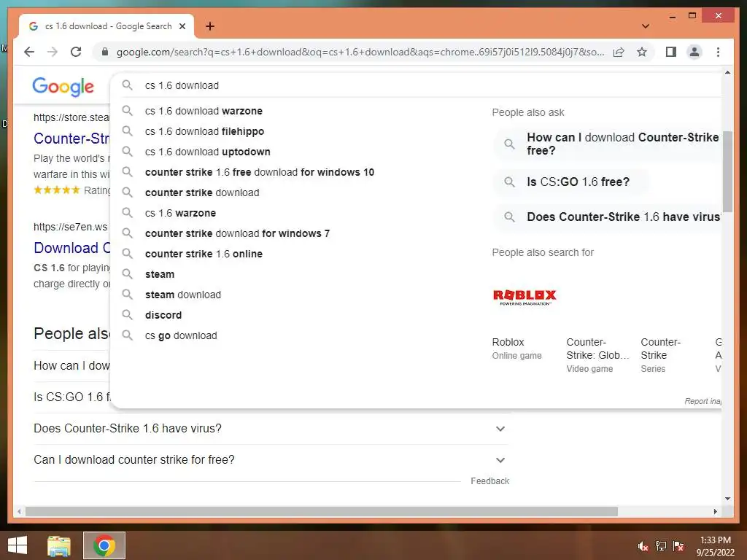
Task: Click the Feedback link
Action: (x=489, y=481)
